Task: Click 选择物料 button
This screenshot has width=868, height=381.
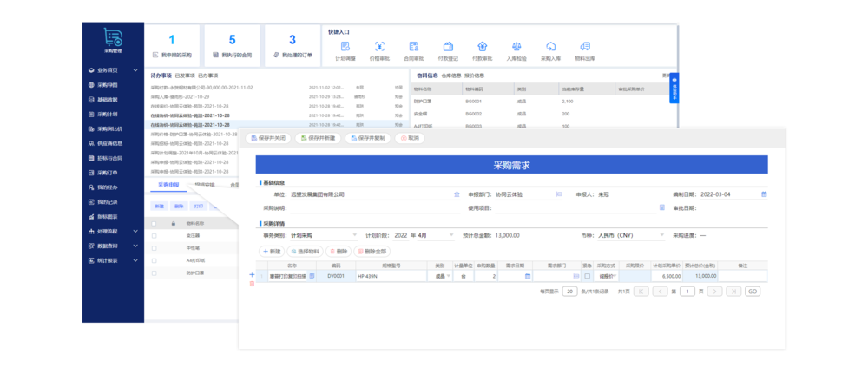Action: point(305,252)
